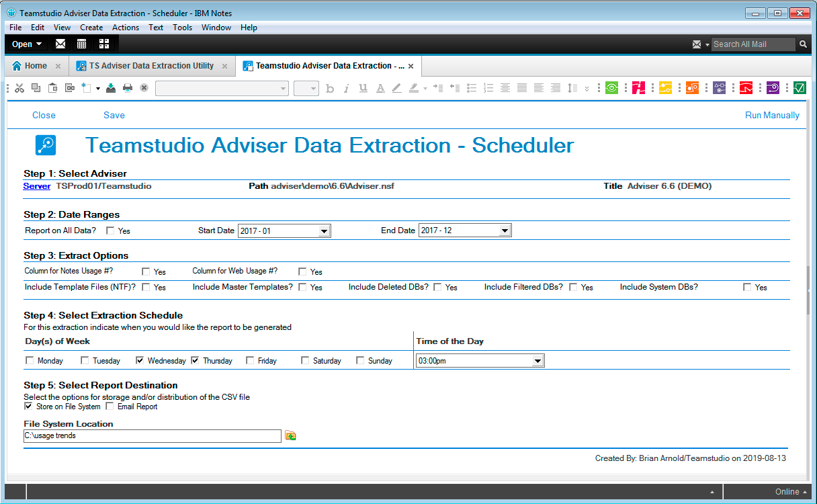Switch to the Home tab

35,66
